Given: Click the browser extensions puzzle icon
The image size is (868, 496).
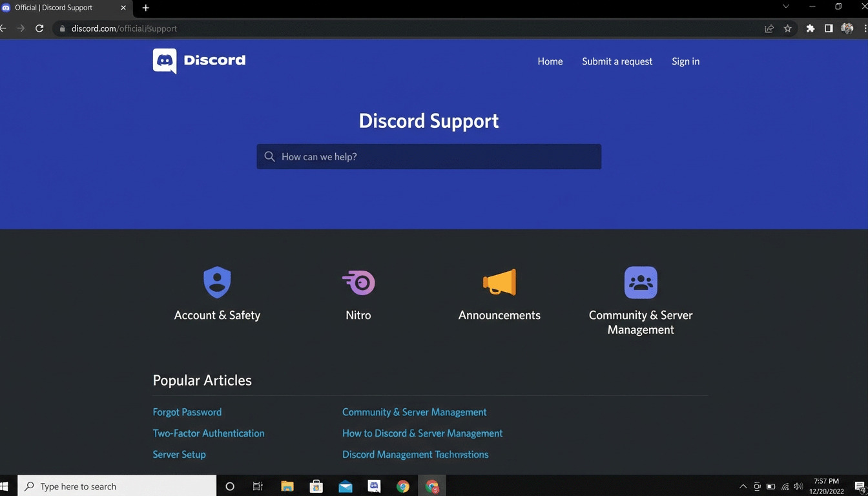Looking at the screenshot, I should point(810,28).
